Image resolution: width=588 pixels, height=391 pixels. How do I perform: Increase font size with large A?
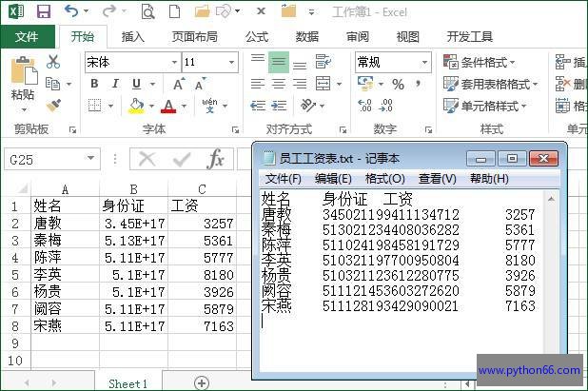pyautogui.click(x=179, y=84)
